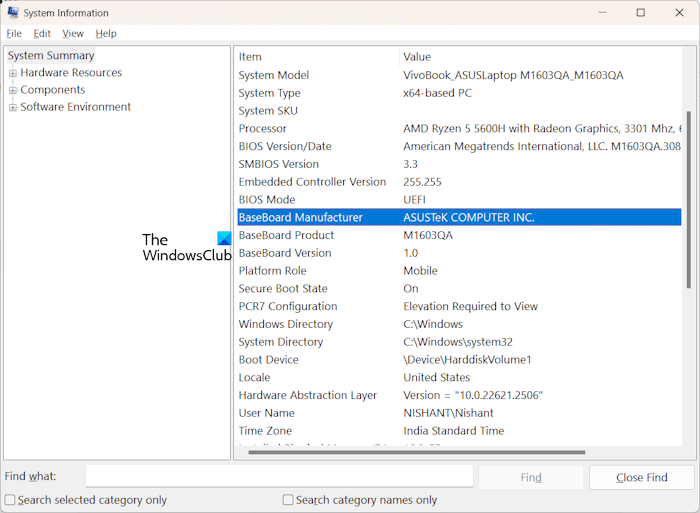Viewport: 700px width, 513px height.
Task: Minimize the System Information window
Action: pos(602,13)
